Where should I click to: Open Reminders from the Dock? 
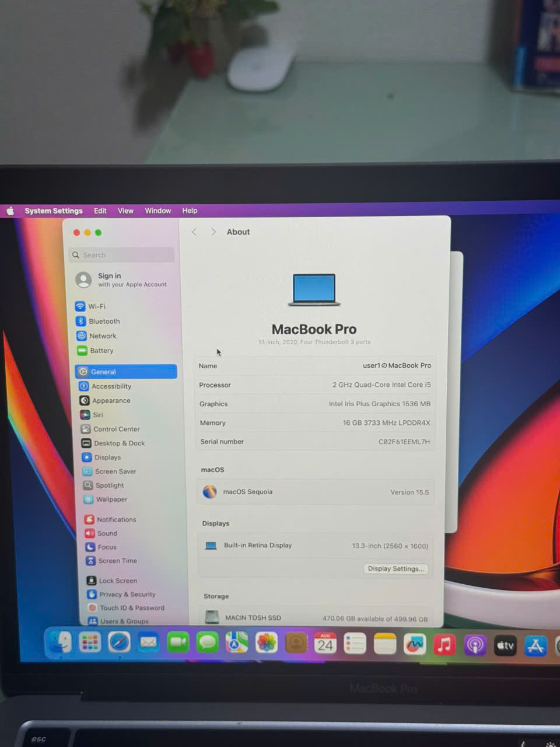tap(355, 644)
